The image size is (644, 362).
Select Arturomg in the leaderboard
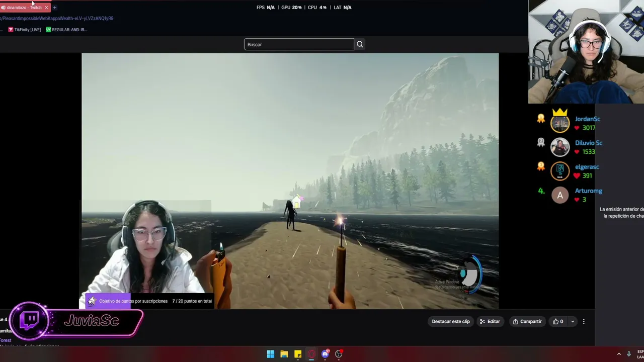point(589,191)
